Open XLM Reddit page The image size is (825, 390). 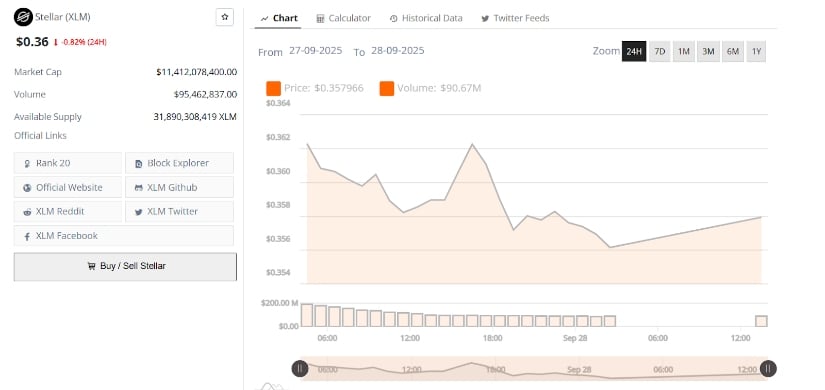[x=68, y=212]
